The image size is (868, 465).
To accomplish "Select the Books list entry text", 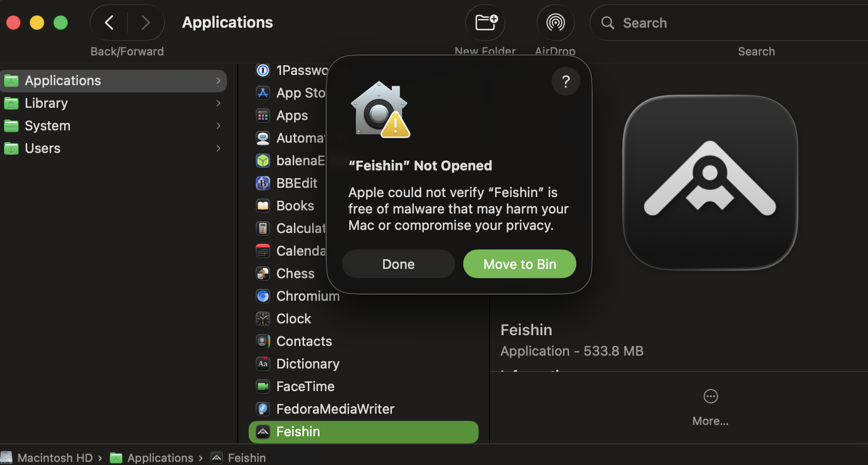I will (x=295, y=206).
